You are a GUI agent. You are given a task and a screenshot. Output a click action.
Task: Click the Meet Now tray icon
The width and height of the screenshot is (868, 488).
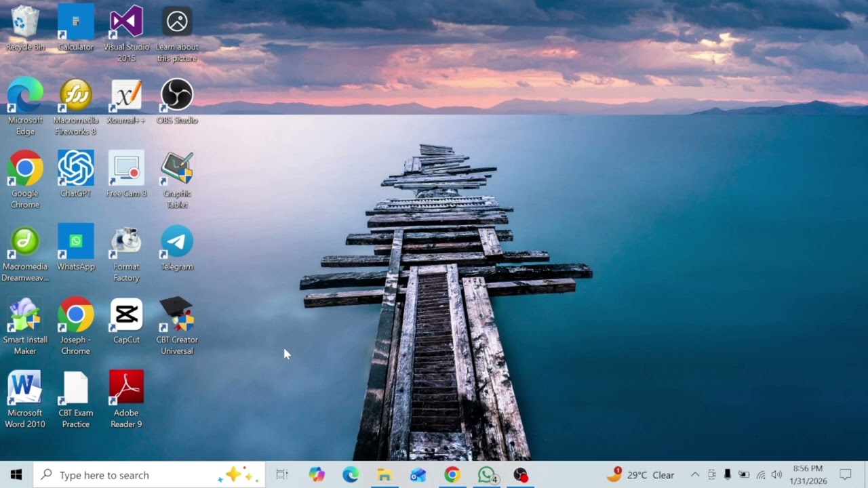coord(711,475)
